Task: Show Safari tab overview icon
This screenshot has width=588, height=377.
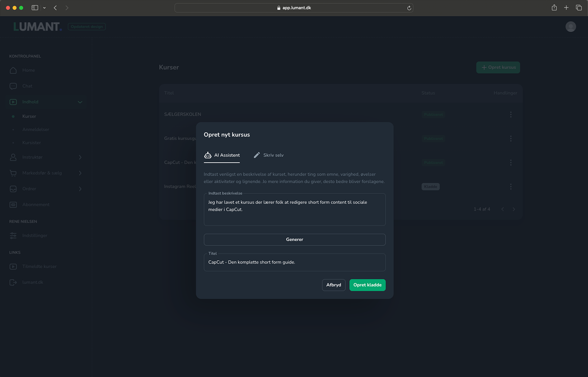Action: [579, 8]
